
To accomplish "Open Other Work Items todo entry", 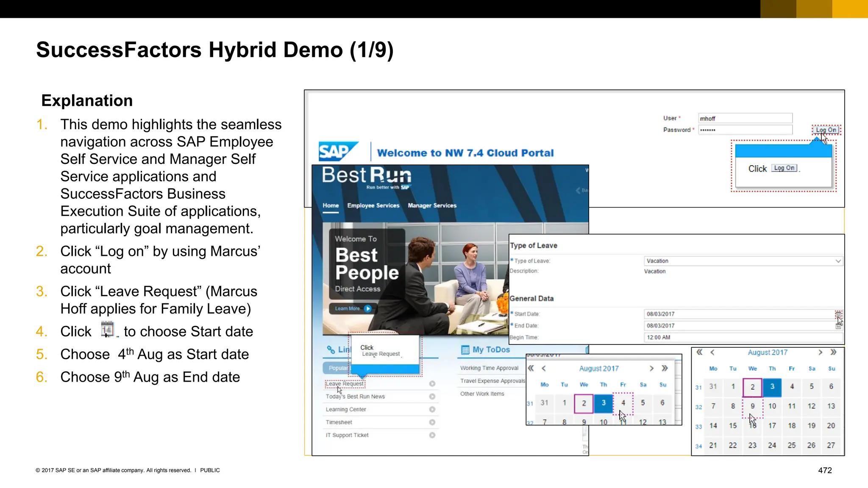I will 482,394.
